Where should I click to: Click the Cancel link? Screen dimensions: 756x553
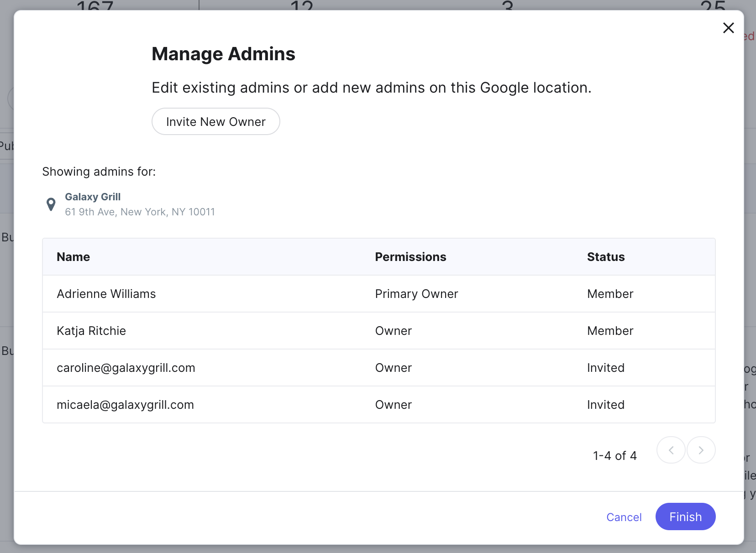pyautogui.click(x=624, y=517)
